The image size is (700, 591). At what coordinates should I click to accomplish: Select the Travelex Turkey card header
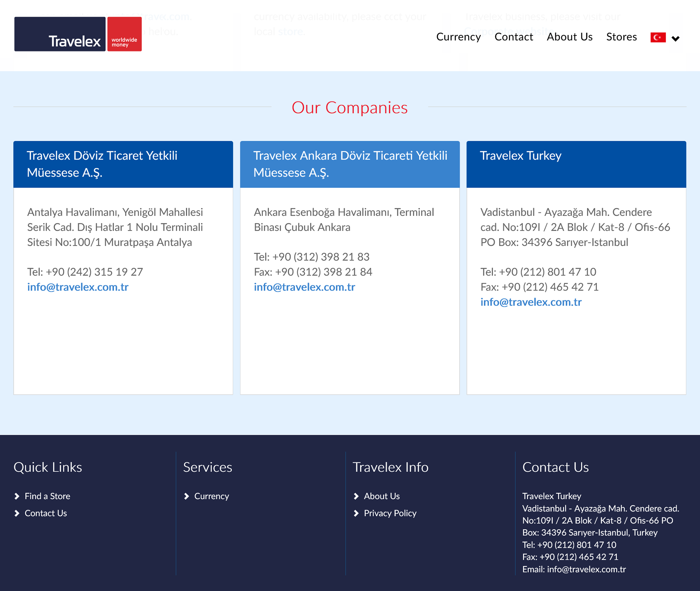click(x=576, y=164)
